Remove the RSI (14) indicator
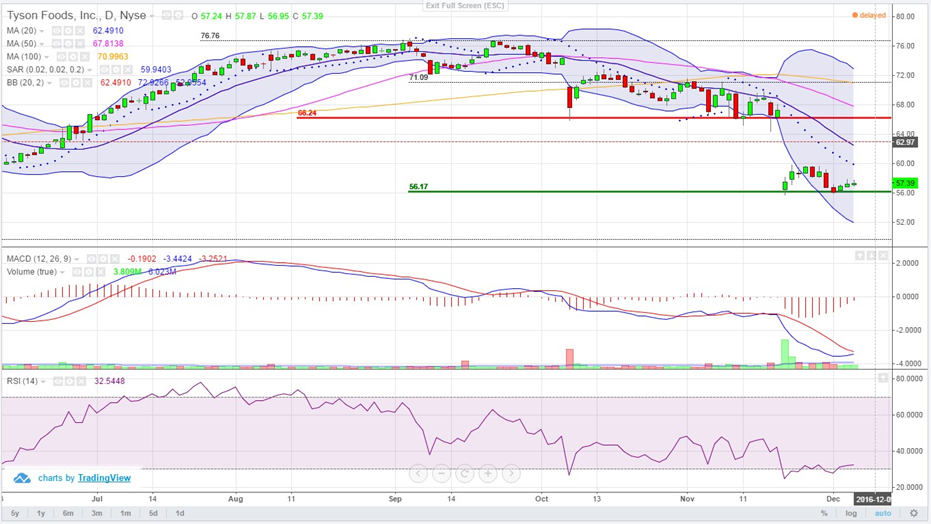 [81, 381]
